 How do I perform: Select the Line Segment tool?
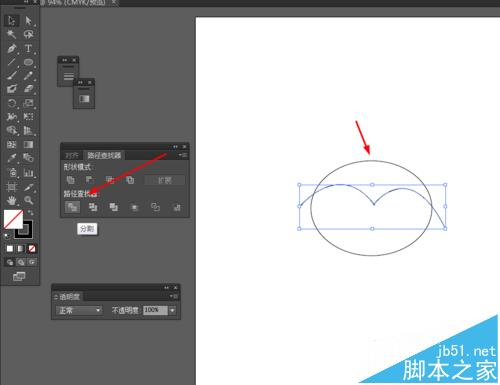(11, 62)
